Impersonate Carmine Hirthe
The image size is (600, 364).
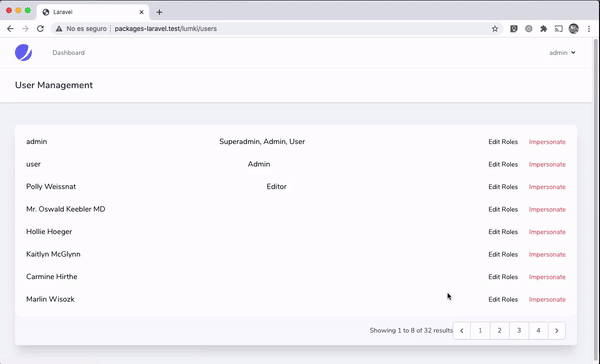[547, 277]
